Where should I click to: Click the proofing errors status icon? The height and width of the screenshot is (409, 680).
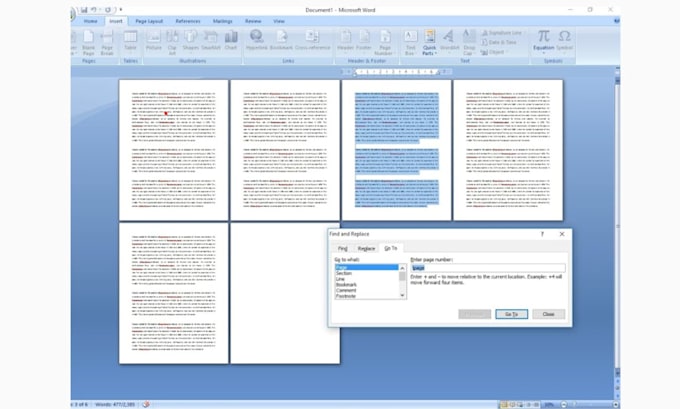click(146, 404)
